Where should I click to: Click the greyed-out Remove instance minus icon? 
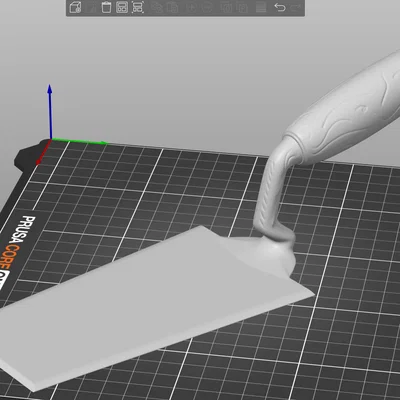tap(207, 7)
